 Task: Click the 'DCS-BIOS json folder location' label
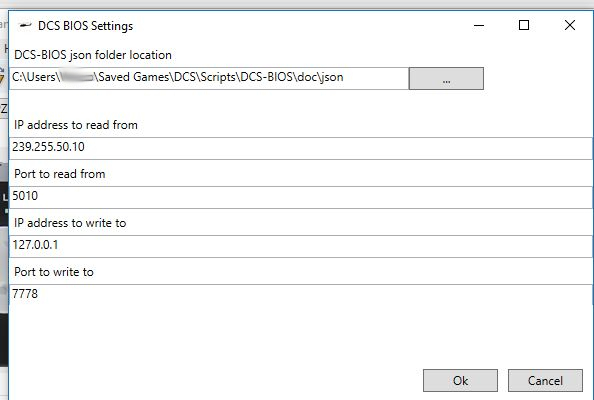pyautogui.click(x=93, y=55)
